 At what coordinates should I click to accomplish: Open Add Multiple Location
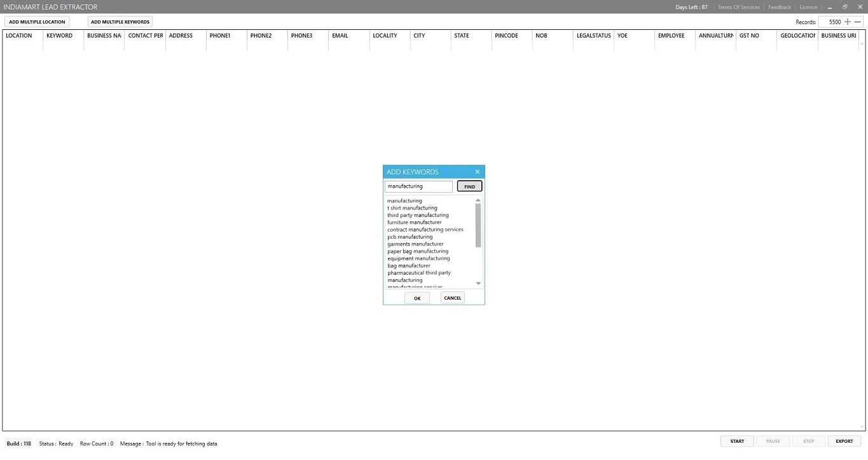37,22
